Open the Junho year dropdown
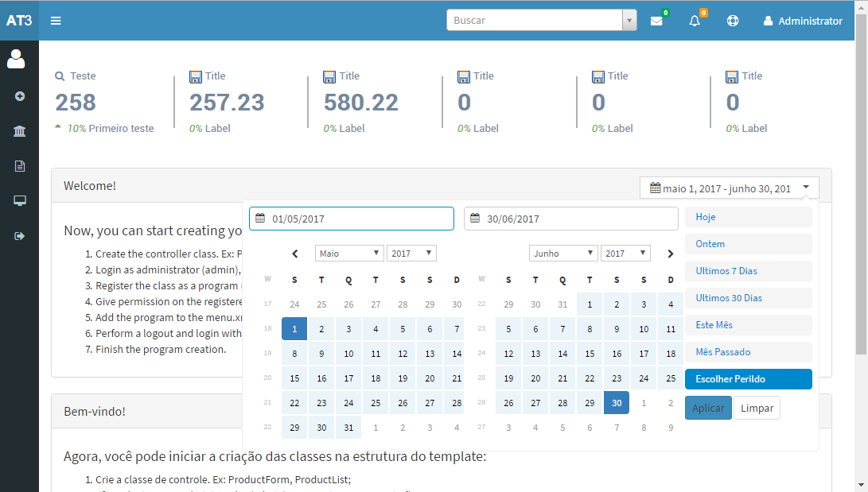 [625, 253]
